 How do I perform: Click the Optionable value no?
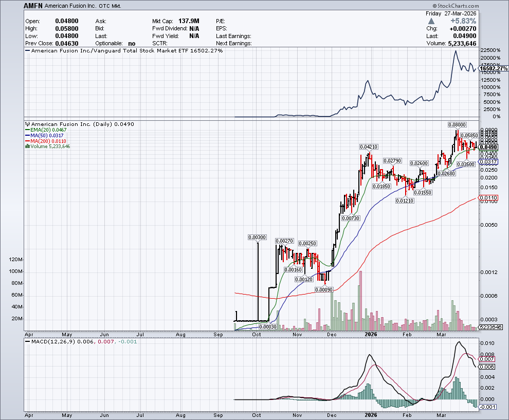click(132, 44)
